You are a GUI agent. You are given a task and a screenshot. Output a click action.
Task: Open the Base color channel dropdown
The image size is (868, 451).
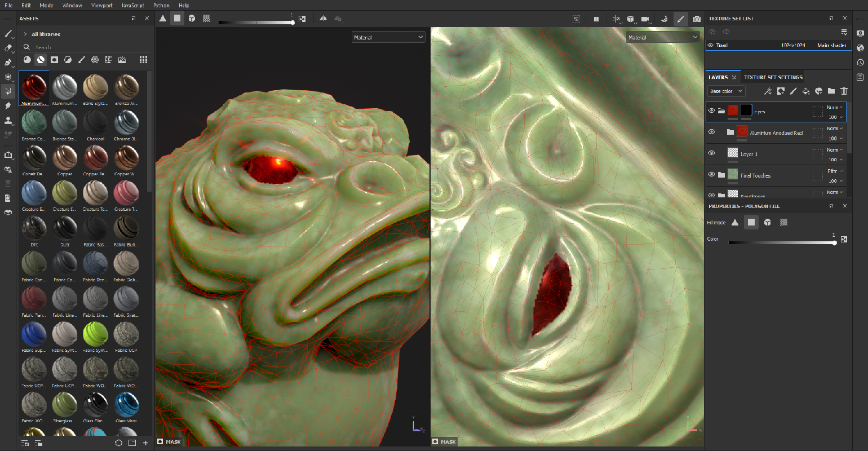pos(726,91)
